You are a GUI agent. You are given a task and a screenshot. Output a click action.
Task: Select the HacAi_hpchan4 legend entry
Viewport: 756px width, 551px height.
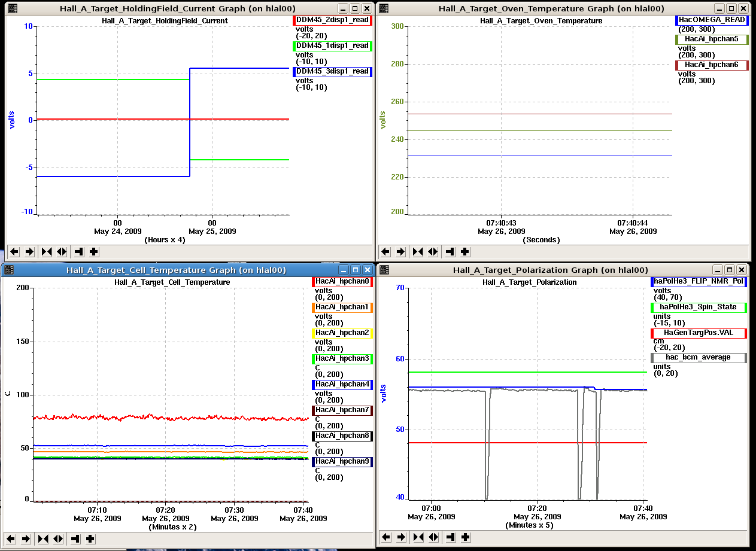click(343, 385)
